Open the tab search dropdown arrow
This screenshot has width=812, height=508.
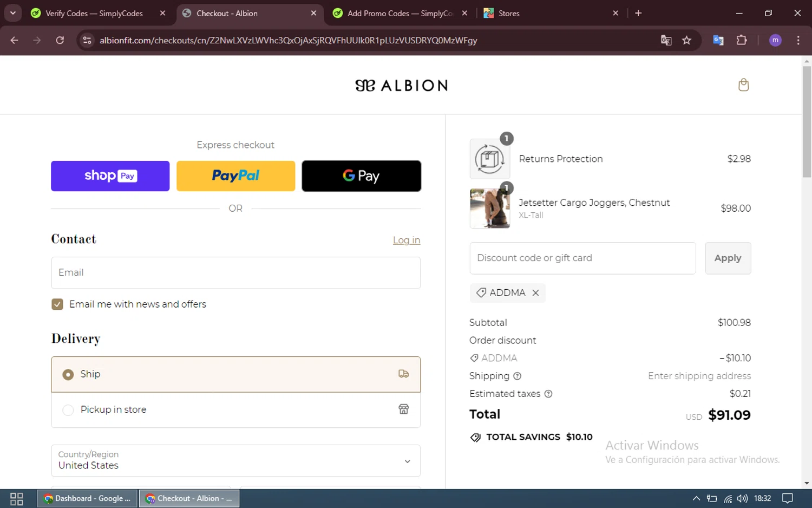point(12,13)
